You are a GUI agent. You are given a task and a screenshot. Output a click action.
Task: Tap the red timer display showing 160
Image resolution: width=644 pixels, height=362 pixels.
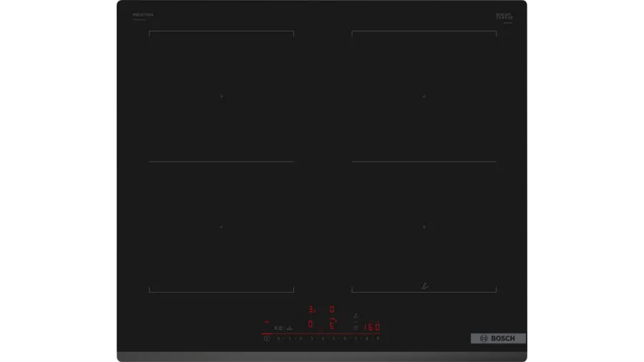coord(371,327)
